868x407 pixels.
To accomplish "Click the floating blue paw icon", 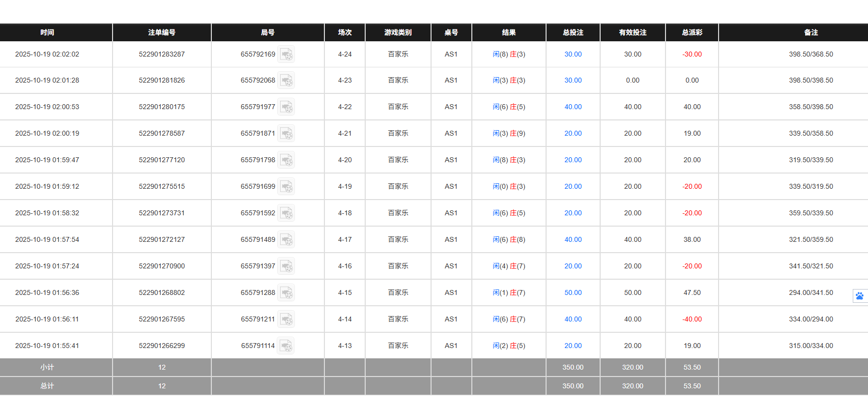I will [x=859, y=296].
